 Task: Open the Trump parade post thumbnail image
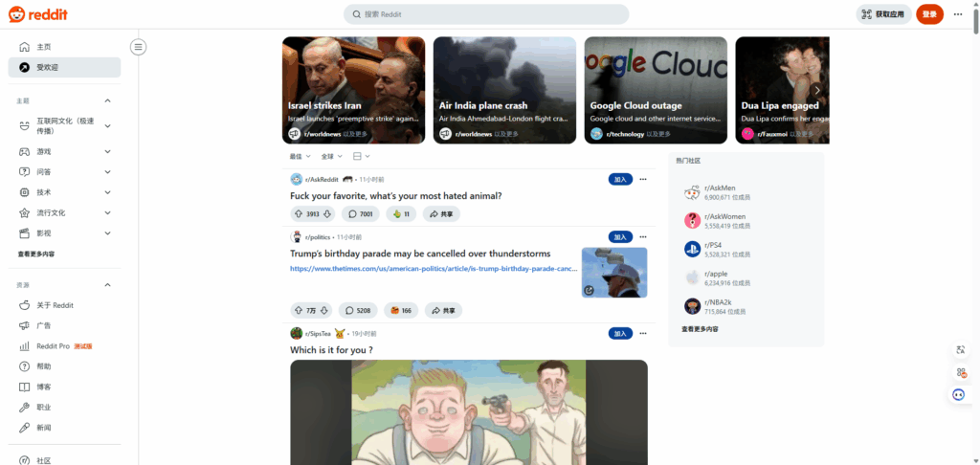(x=614, y=273)
